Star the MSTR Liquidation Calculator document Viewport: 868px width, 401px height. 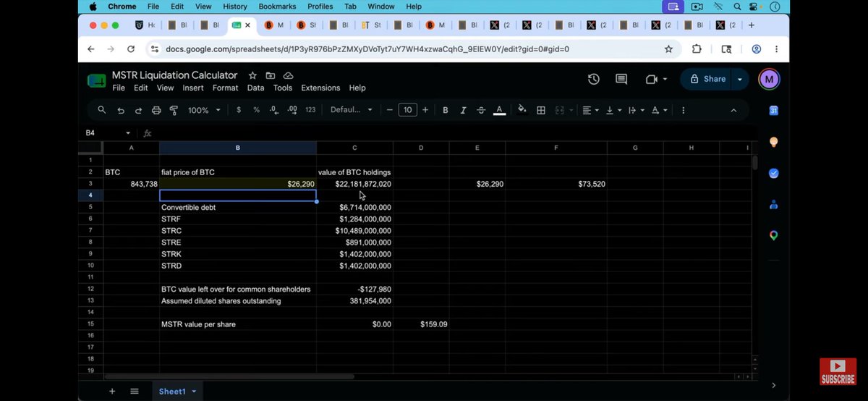coord(252,75)
